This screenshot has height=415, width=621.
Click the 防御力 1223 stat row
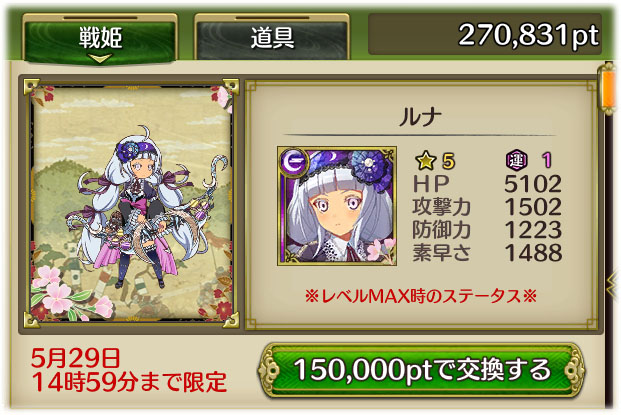487,230
